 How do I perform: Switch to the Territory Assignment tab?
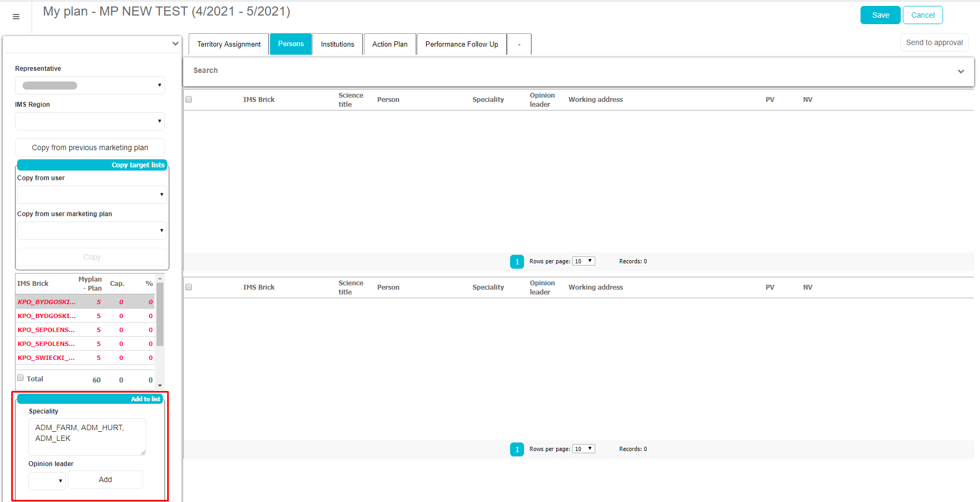coord(229,44)
